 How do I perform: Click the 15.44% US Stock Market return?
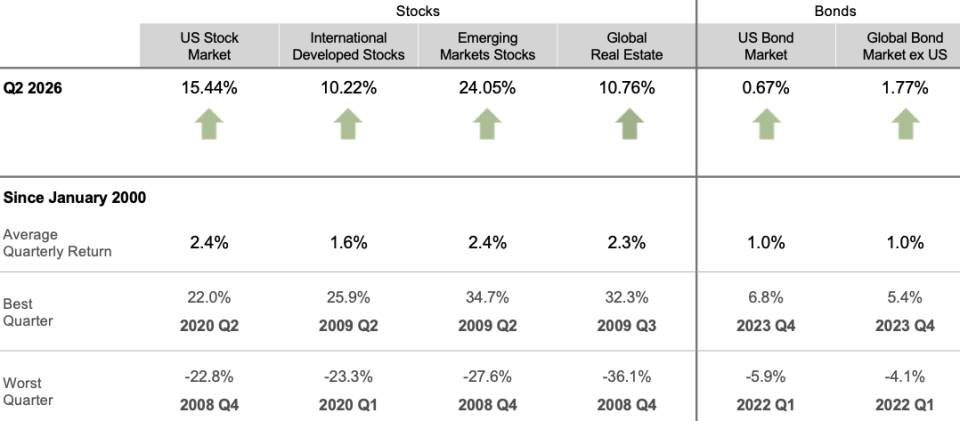[x=209, y=88]
